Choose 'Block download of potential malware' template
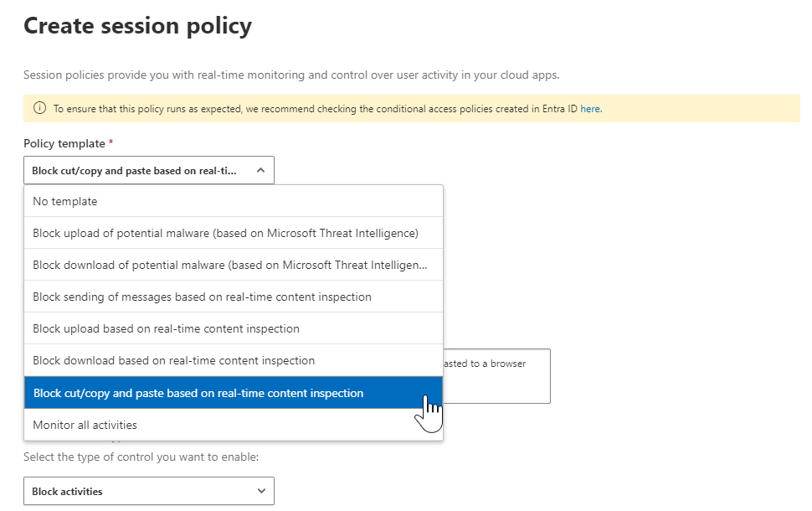812x511 pixels. click(234, 265)
